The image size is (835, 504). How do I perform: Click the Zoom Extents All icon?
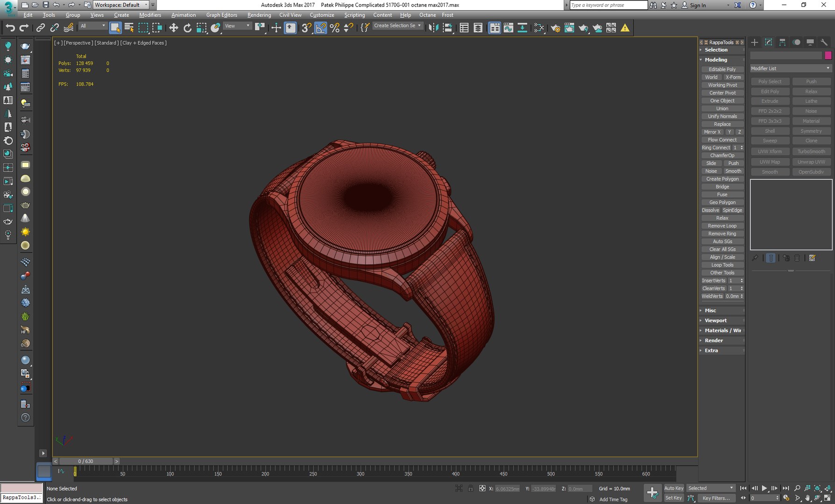coord(827,488)
